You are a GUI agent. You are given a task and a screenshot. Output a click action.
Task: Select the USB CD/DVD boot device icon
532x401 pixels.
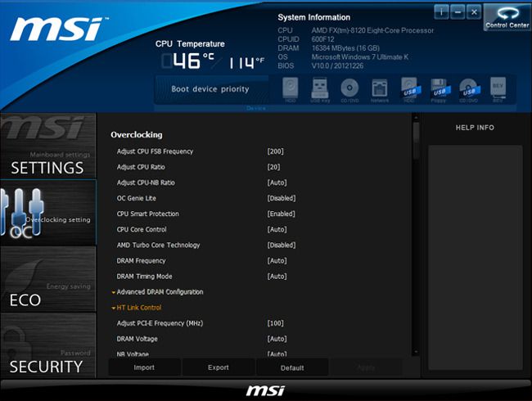coord(469,89)
